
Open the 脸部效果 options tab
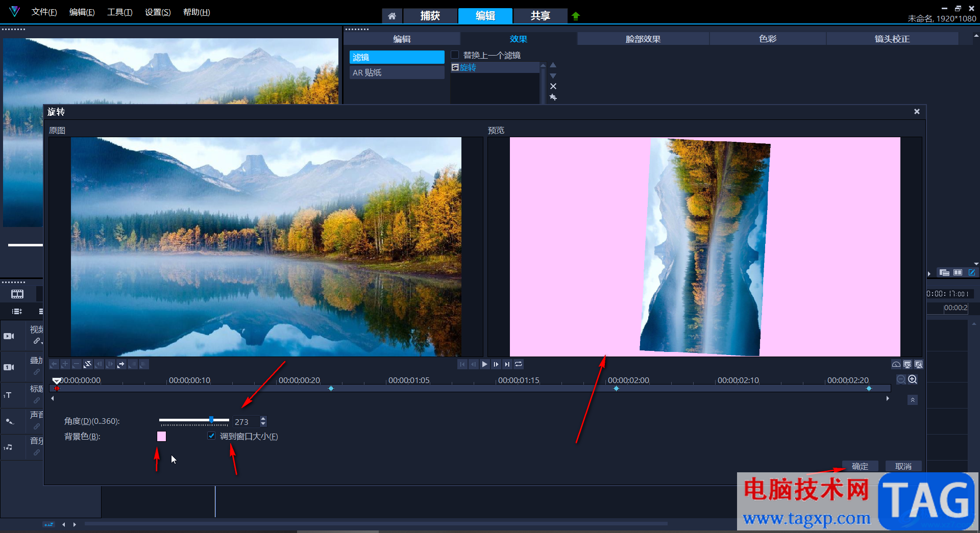(643, 39)
